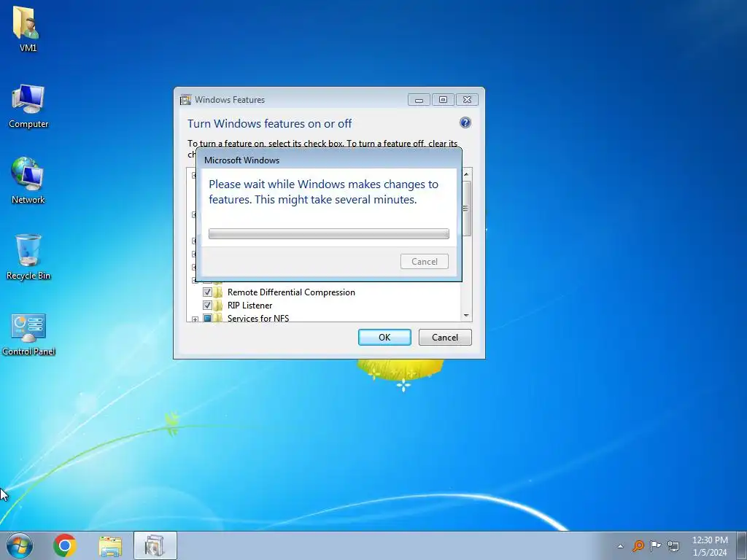Click the Microsoft Windows dialog title bar

329,160
